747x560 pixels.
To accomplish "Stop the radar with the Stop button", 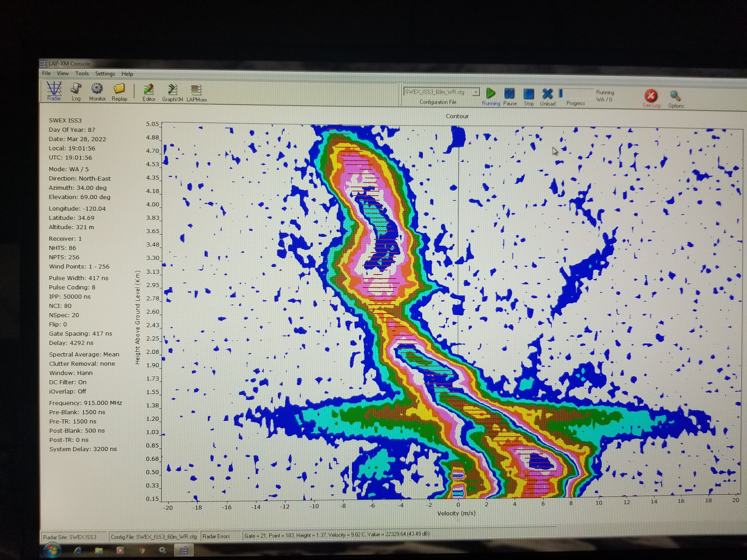I will pos(529,94).
